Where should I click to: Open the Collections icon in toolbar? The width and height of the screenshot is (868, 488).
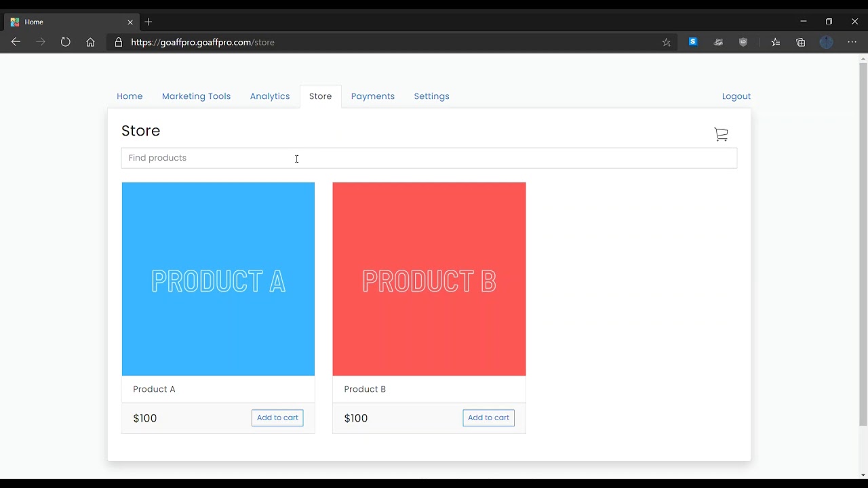[801, 42]
